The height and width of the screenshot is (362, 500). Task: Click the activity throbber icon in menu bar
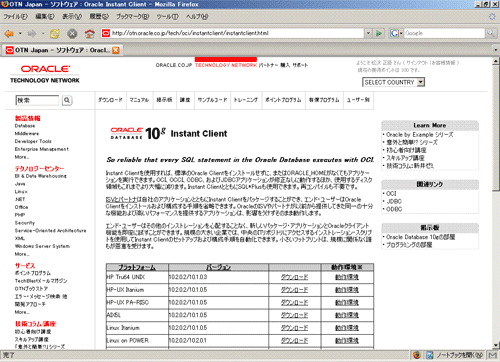click(492, 16)
